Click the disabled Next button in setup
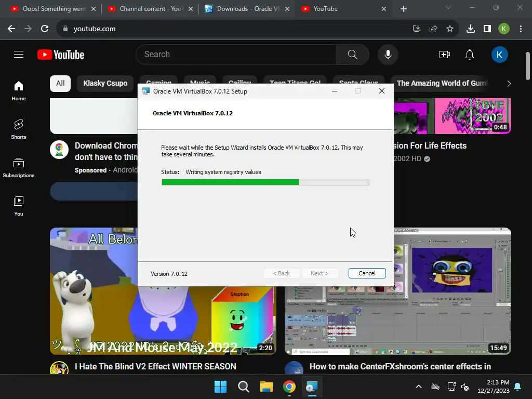This screenshot has height=399, width=532. point(320,273)
